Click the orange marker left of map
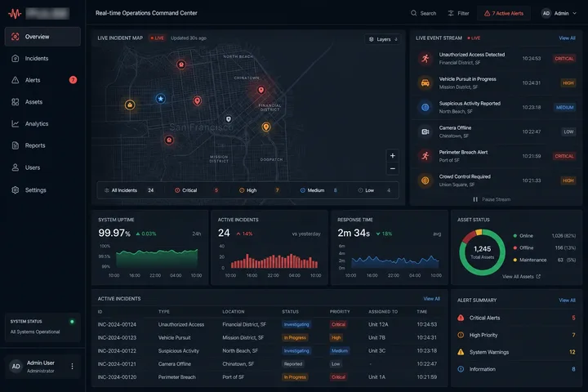Viewport: 588px width, 392px height. tap(130, 105)
